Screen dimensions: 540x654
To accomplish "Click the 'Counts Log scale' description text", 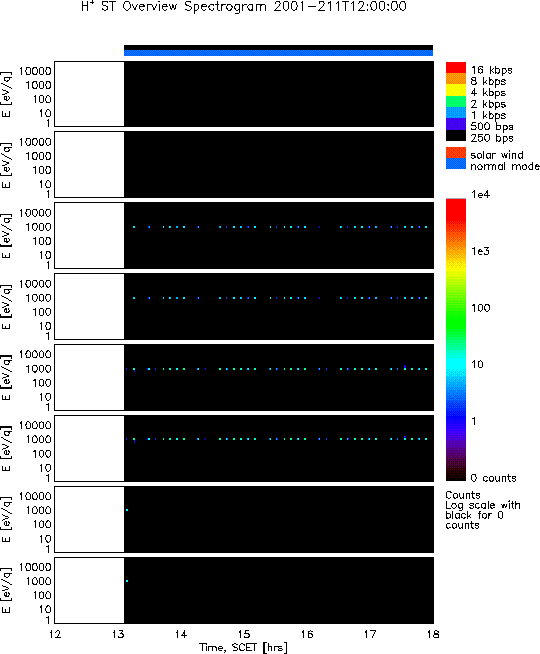I will [x=483, y=510].
